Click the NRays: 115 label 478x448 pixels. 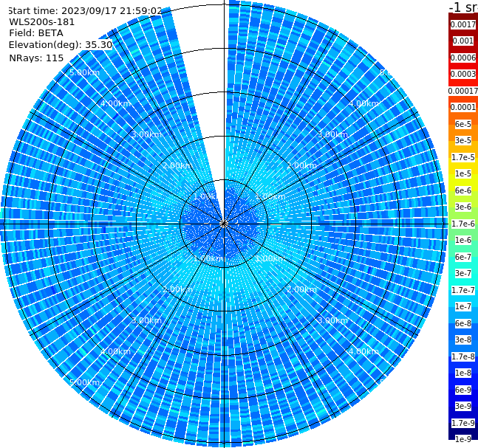tap(36, 58)
